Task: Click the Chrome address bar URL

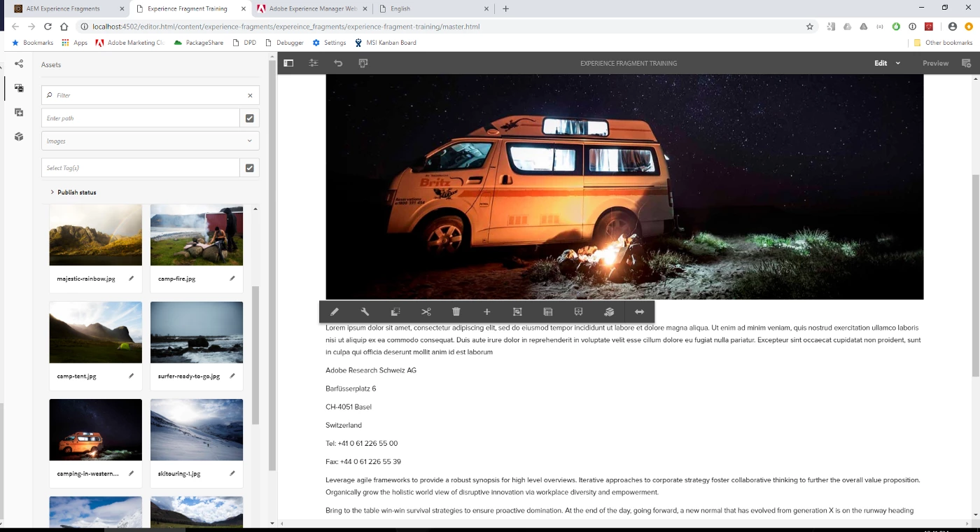Action: 286,27
